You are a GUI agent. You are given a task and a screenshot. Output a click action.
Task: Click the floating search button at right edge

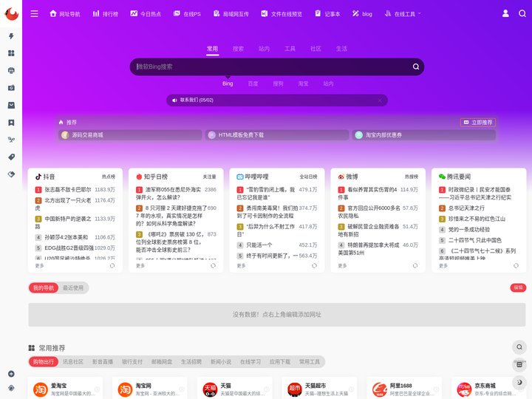pos(519,347)
